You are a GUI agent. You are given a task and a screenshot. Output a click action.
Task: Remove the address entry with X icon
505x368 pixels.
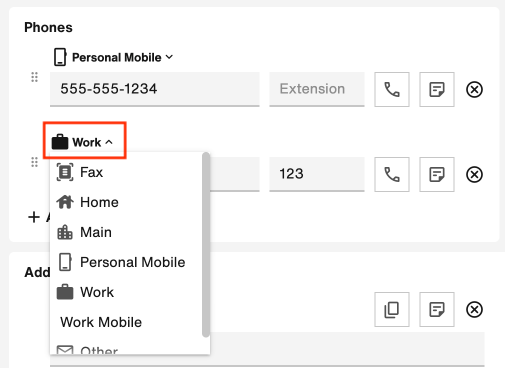tap(474, 309)
